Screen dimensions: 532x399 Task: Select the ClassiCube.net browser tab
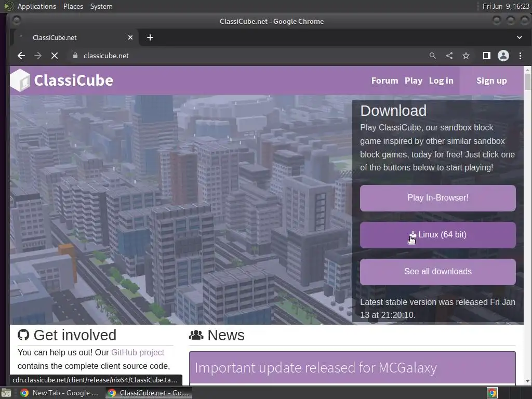click(x=76, y=37)
